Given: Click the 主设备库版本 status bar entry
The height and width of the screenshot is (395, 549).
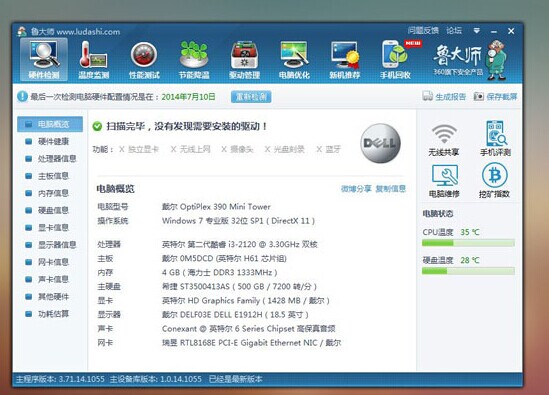Looking at the screenshot, I should pos(155,379).
